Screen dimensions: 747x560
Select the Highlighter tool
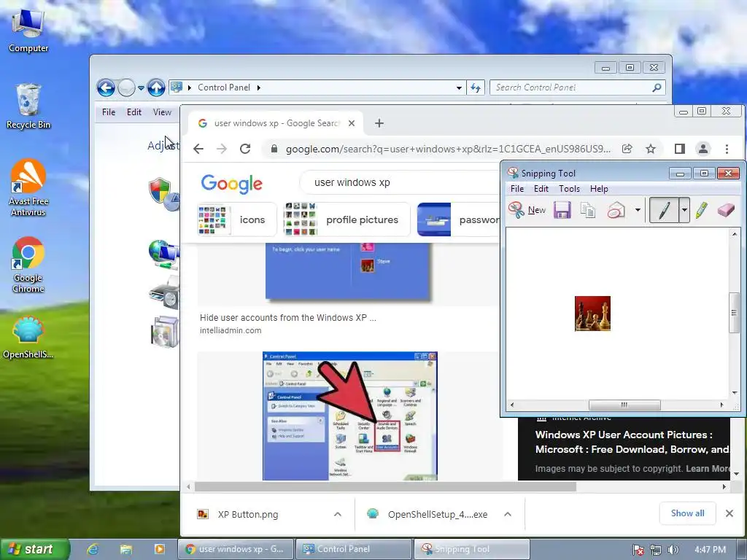pos(702,210)
